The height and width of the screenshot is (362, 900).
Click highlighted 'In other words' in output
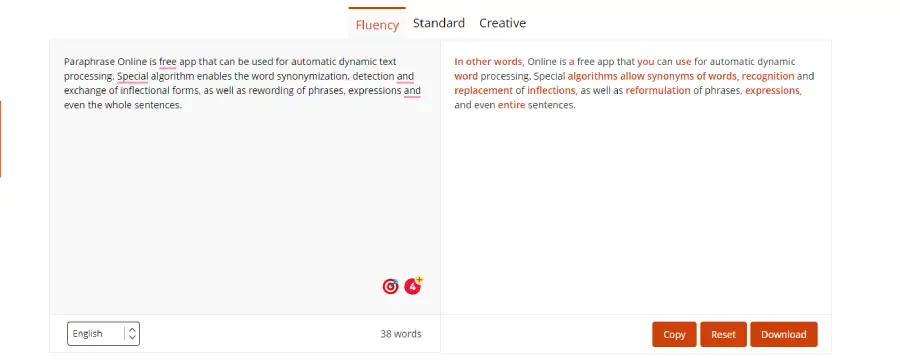[488, 62]
